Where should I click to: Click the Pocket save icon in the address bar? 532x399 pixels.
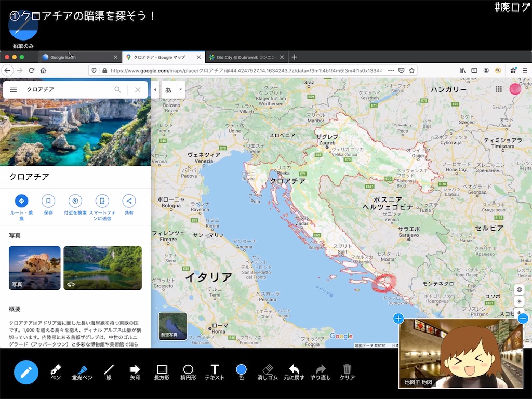click(402, 70)
